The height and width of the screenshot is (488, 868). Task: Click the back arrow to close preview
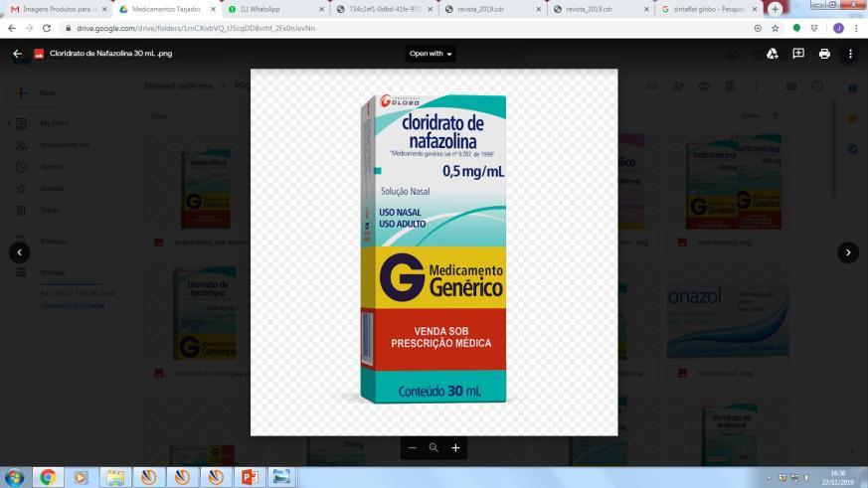(17, 54)
